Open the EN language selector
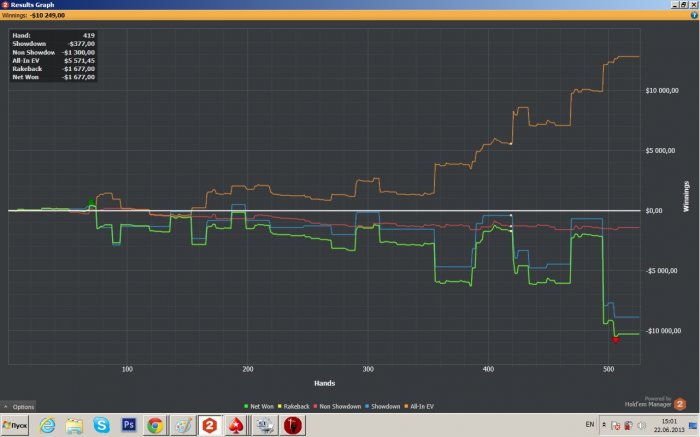 pos(590,425)
